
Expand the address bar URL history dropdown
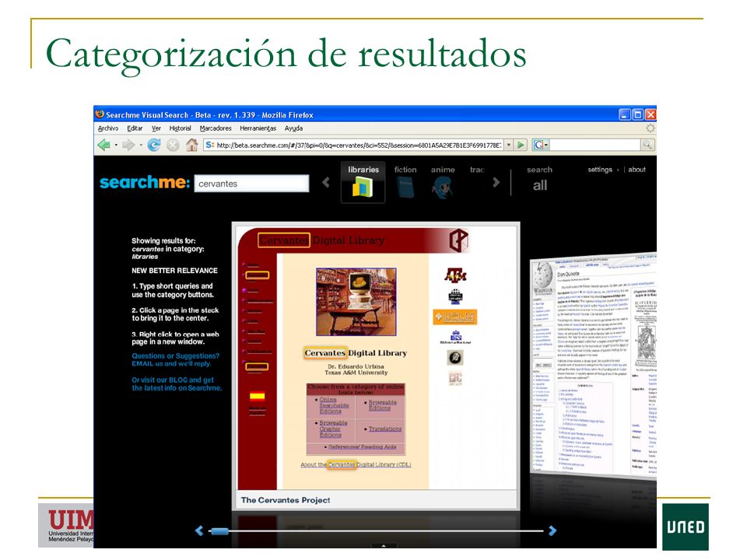(x=509, y=145)
